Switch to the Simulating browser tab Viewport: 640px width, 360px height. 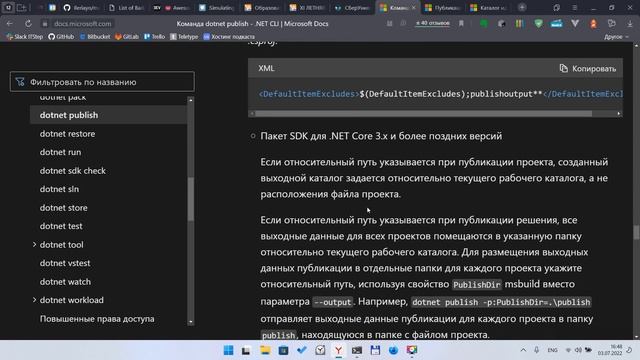[217, 7]
